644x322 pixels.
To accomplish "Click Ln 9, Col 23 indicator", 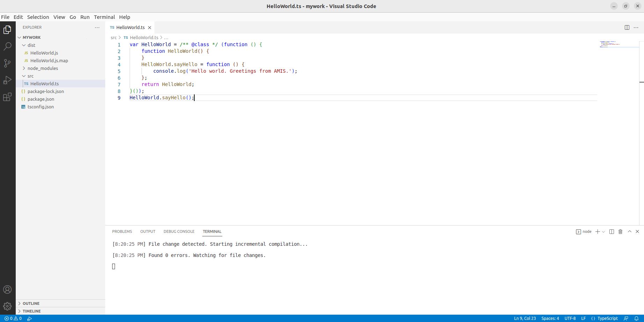I will click(525, 318).
